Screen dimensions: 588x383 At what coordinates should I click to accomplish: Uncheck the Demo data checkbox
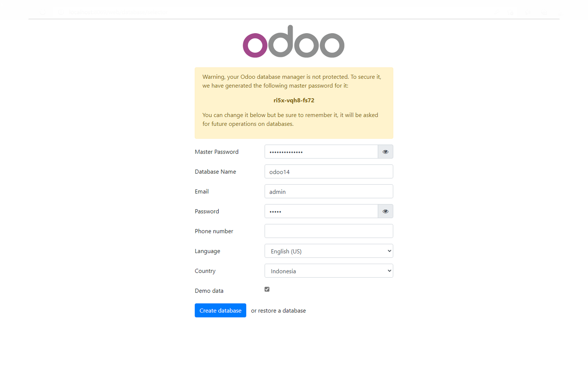267,289
